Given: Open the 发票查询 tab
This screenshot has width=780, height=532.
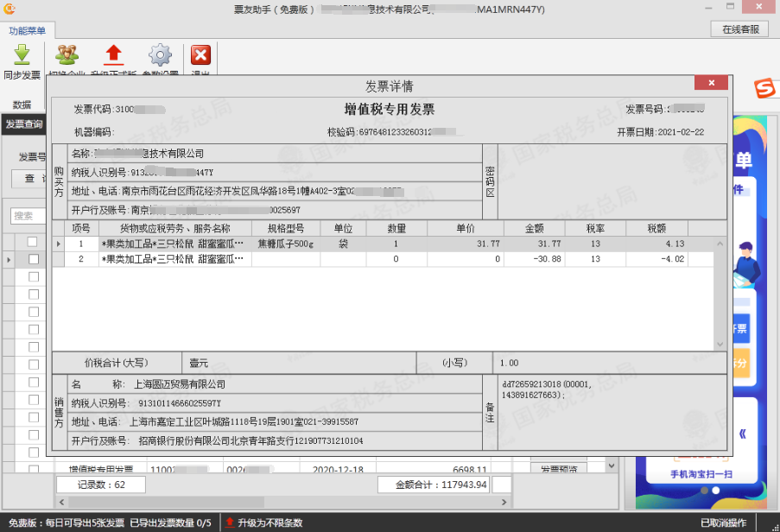Looking at the screenshot, I should 24,124.
